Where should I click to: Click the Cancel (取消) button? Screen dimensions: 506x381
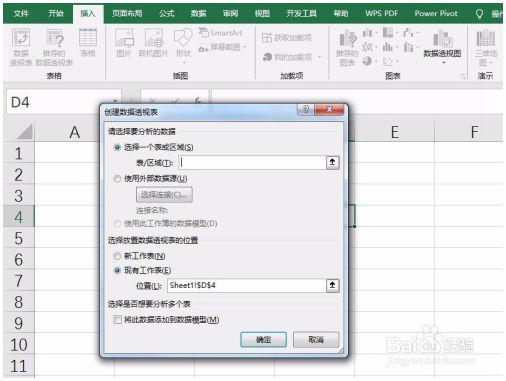point(316,339)
